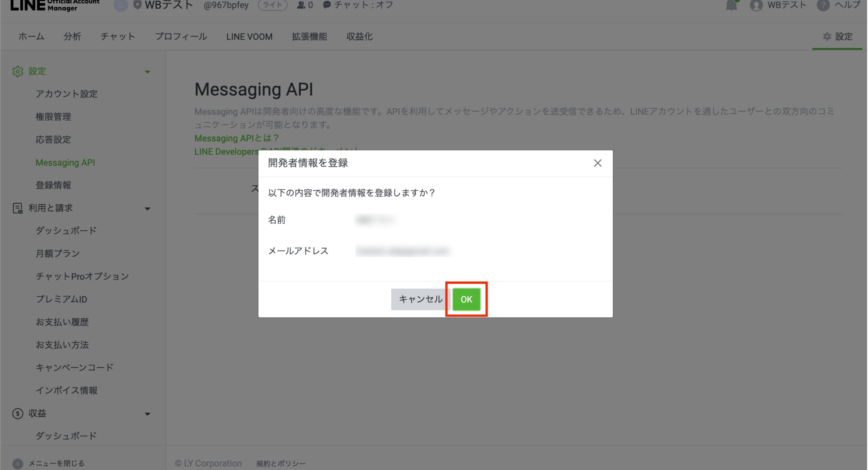The image size is (868, 470).
Task: Close the 開発者情報を登録 dialog with X
Action: [x=597, y=163]
